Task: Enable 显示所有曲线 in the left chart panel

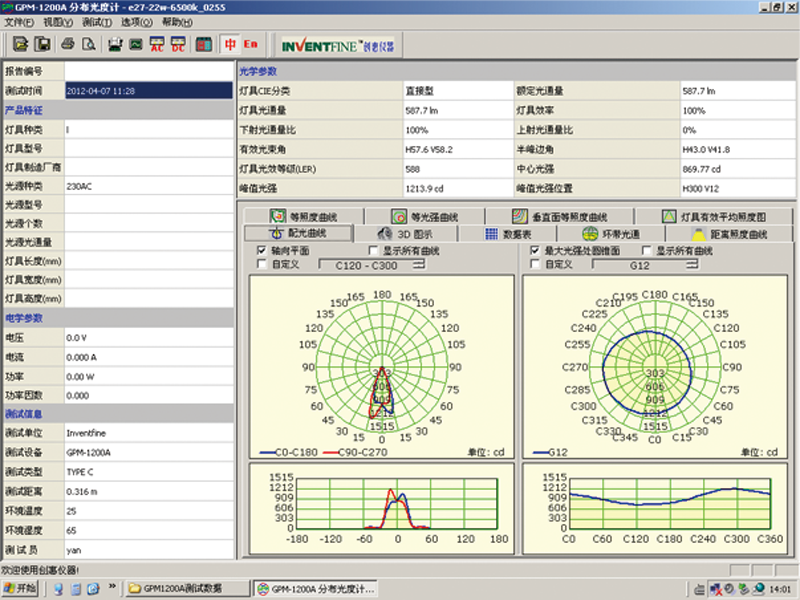Action: 375,250
